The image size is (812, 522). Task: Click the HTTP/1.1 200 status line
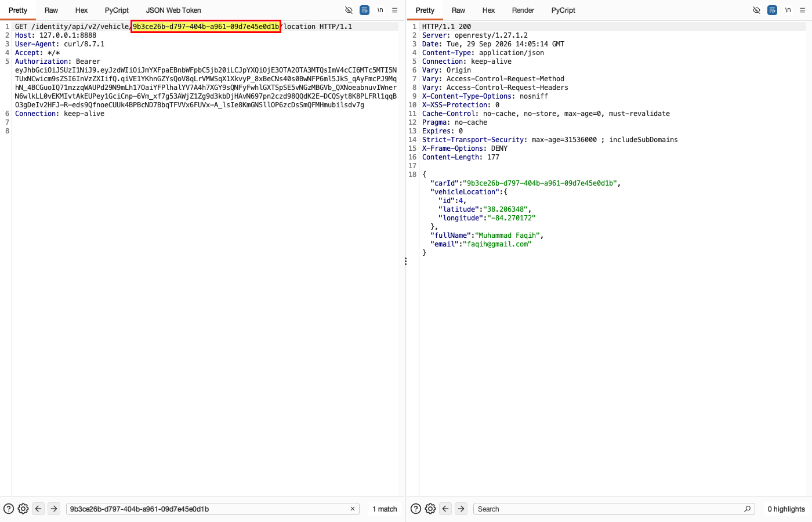[447, 27]
